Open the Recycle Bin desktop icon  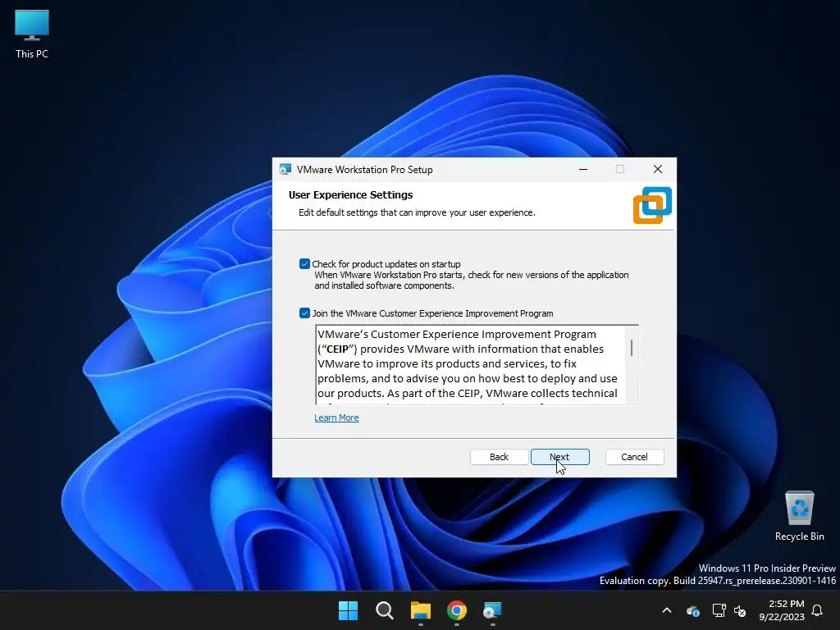point(799,516)
